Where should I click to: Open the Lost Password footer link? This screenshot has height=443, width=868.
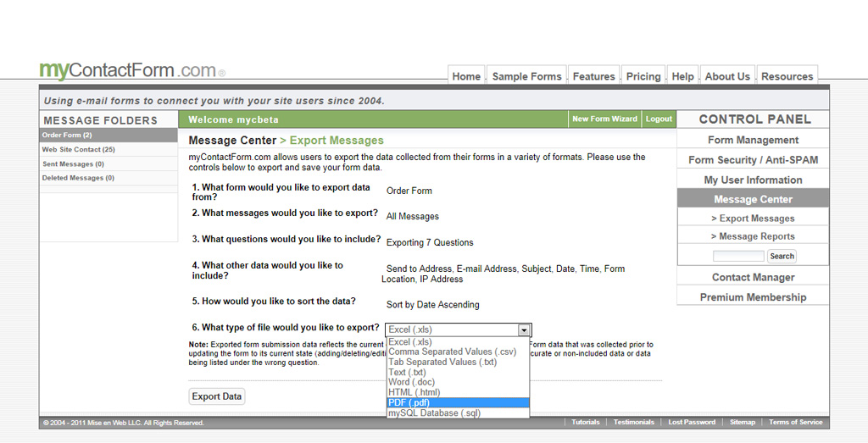click(x=692, y=422)
